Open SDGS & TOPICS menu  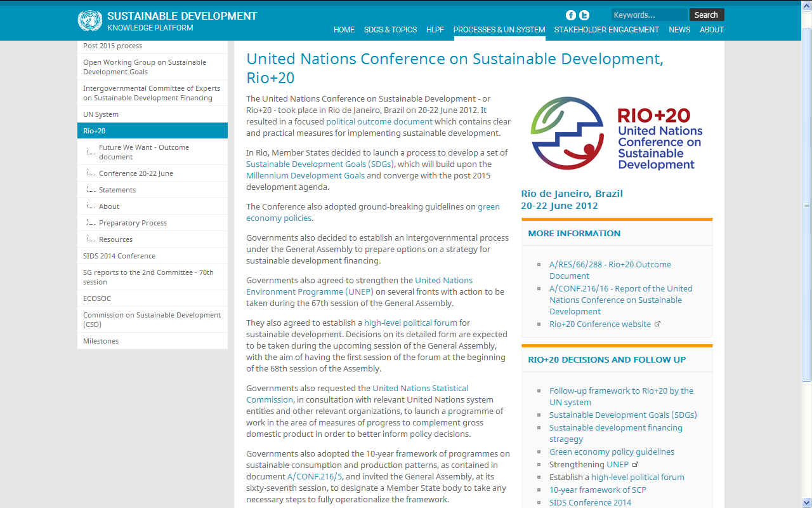coord(390,29)
